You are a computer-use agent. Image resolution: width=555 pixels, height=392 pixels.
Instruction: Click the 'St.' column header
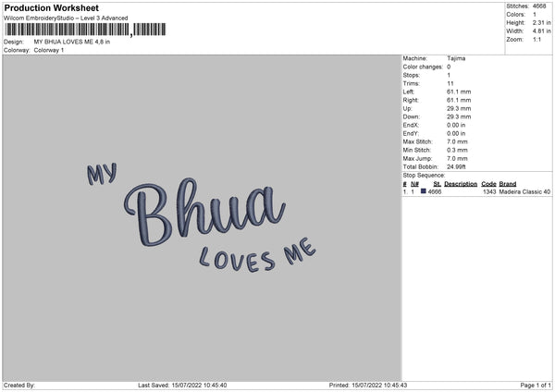click(437, 184)
